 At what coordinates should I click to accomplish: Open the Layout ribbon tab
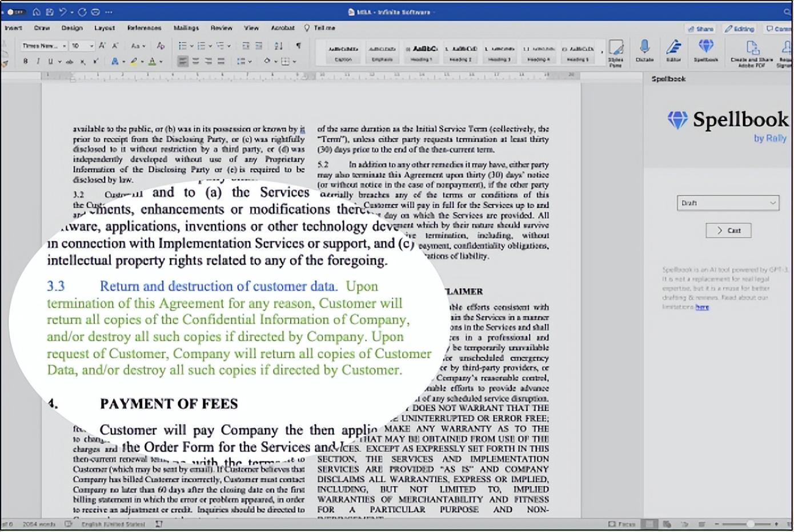click(105, 28)
